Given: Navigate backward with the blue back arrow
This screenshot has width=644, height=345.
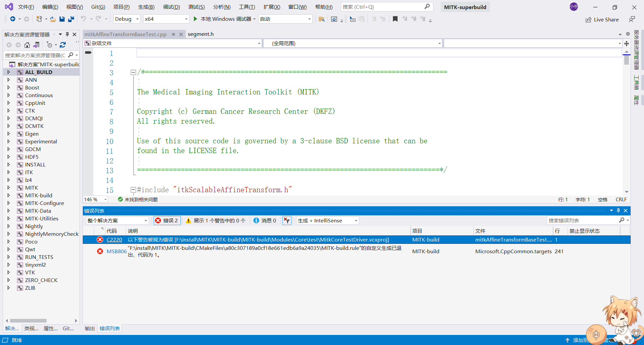Looking at the screenshot, I should click(x=12, y=19).
